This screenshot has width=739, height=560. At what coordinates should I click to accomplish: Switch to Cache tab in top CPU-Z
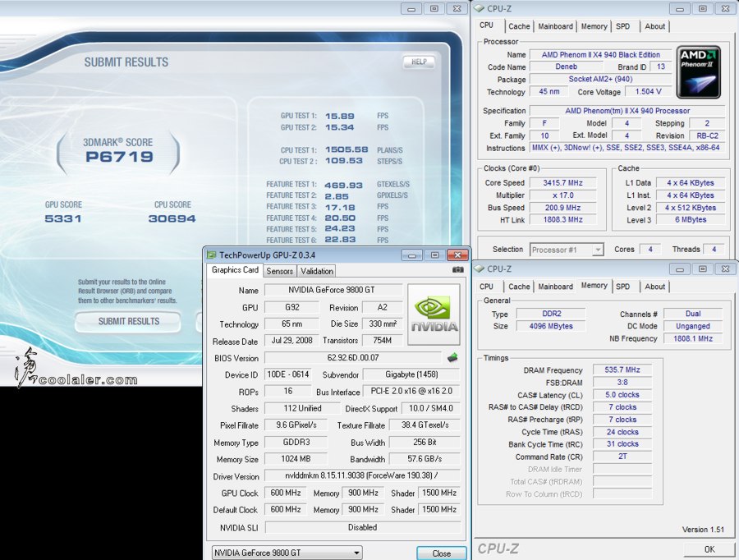point(519,26)
